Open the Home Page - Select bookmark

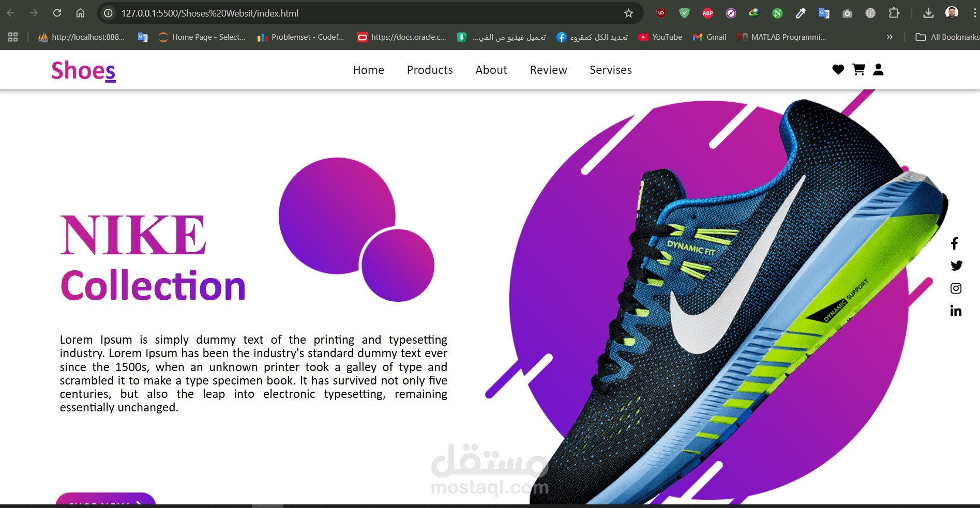pyautogui.click(x=202, y=37)
